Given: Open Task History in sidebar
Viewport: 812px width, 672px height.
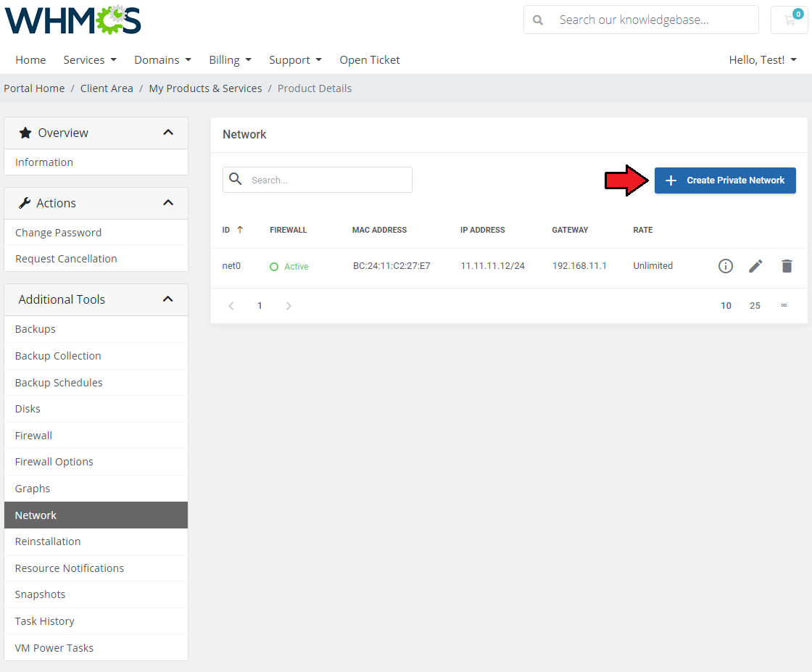Looking at the screenshot, I should [96, 621].
